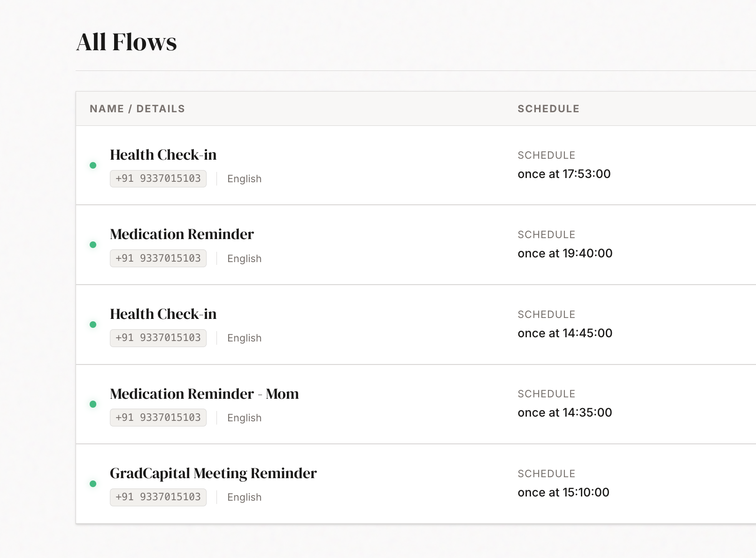The width and height of the screenshot is (756, 558).
Task: Click phone badge in the 17:53:00 Health Check-in row
Action: click(158, 178)
